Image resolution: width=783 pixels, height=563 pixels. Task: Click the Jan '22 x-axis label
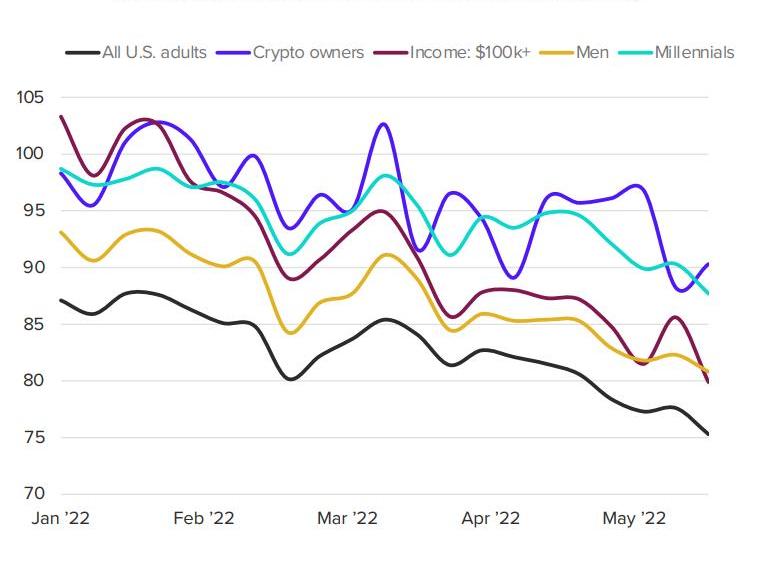[62, 518]
